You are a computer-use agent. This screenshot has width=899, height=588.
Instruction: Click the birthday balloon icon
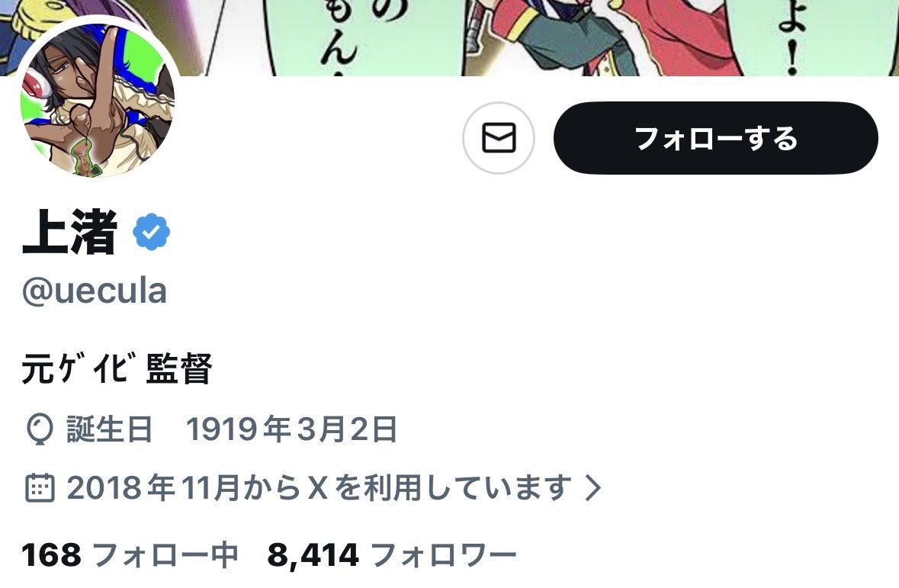40,429
